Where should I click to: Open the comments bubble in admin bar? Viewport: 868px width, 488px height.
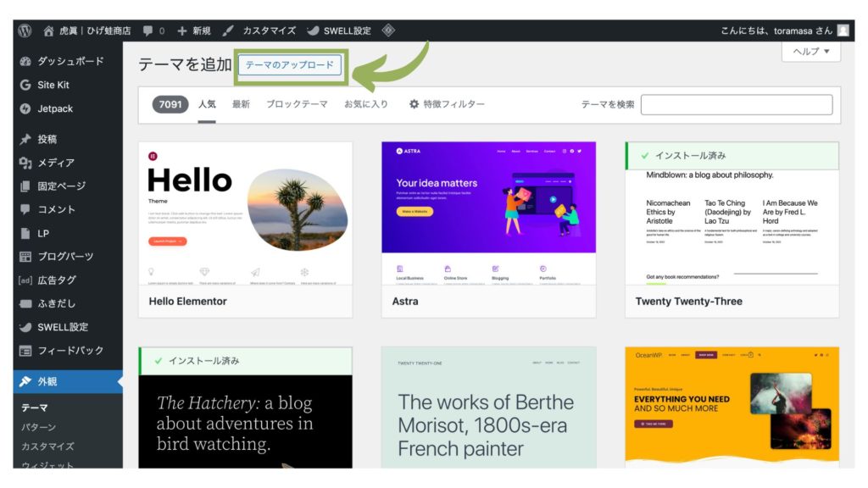(x=153, y=30)
